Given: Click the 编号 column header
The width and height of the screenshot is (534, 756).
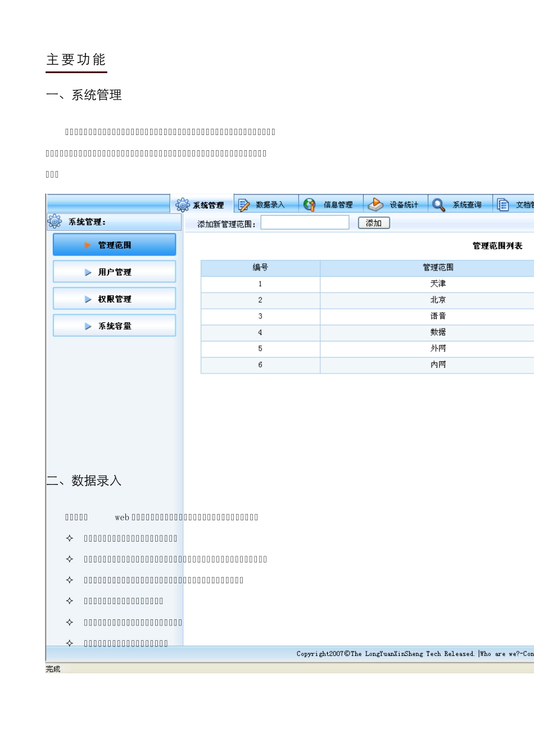Looking at the screenshot, I should click(x=260, y=268).
